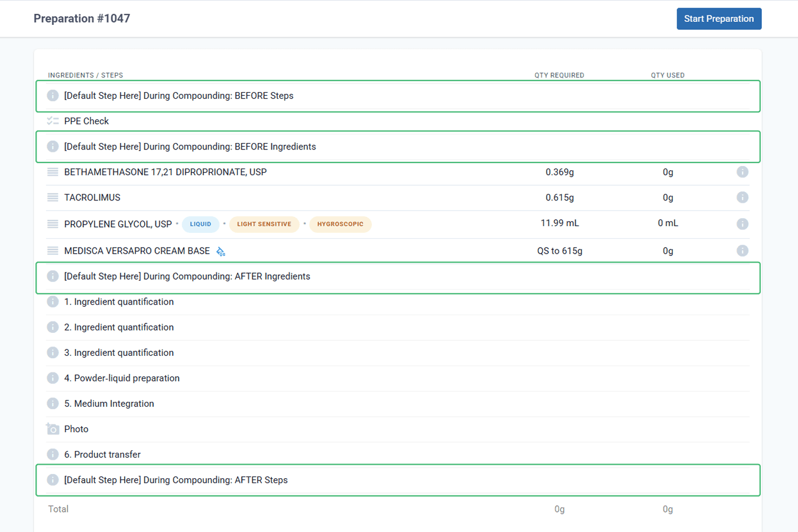Viewport: 798px width, 532px height.
Task: Click the Preparation #1047 title
Action: pyautogui.click(x=82, y=18)
